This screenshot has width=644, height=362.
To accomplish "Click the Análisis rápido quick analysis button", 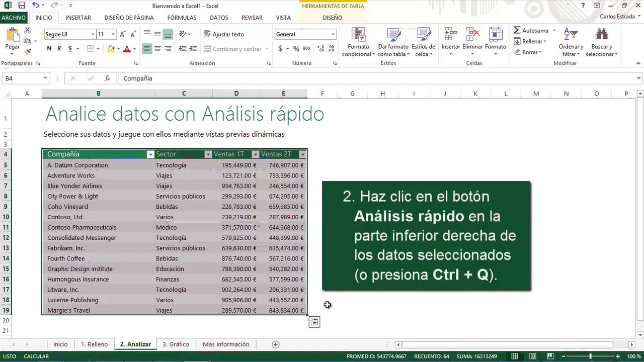I will point(314,322).
